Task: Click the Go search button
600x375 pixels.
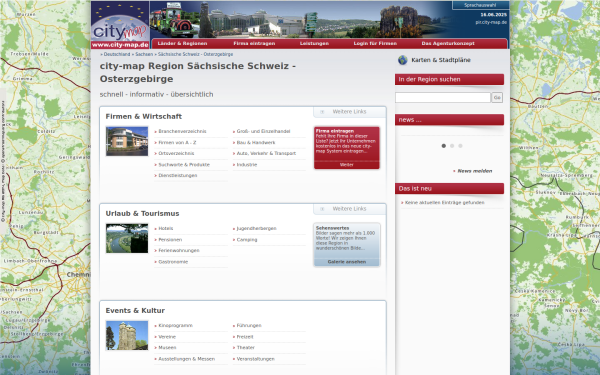Action: click(x=497, y=98)
